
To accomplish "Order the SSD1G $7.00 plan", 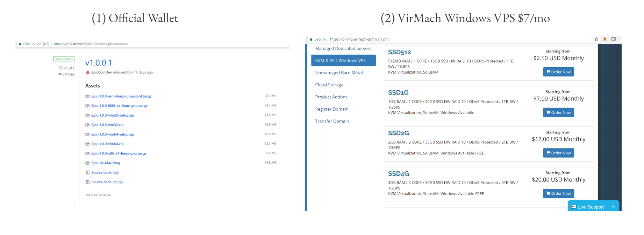I will (558, 112).
